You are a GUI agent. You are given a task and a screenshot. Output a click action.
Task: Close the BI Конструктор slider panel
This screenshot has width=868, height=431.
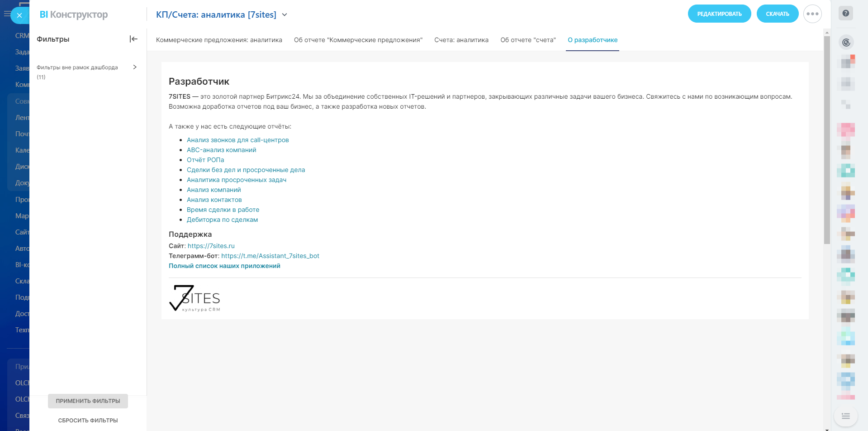(19, 15)
